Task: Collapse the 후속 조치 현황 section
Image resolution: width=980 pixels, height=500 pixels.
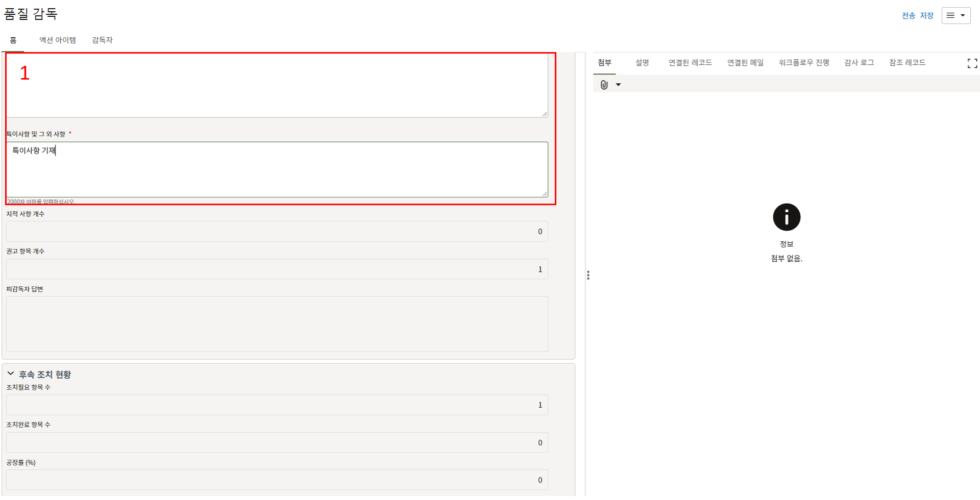Action: coord(11,374)
